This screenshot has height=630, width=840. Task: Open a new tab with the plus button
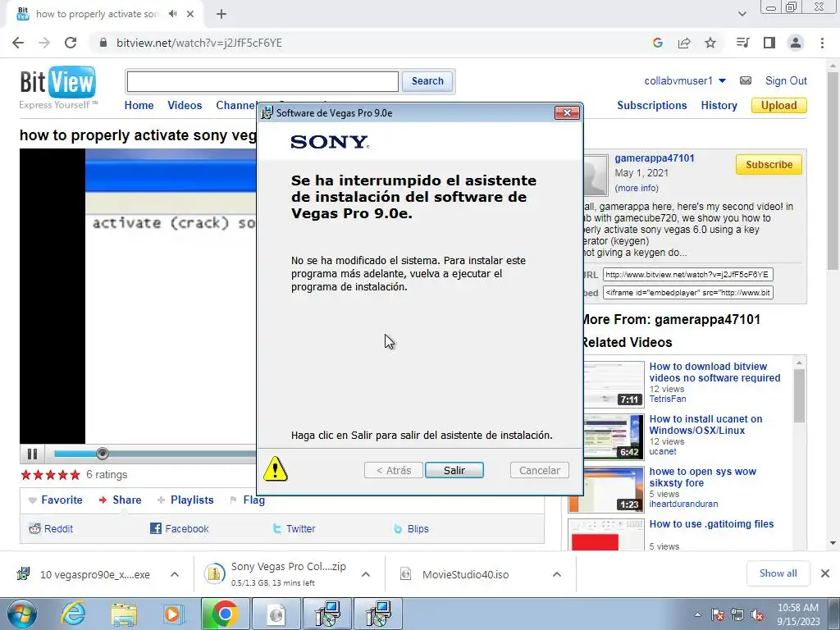[221, 14]
